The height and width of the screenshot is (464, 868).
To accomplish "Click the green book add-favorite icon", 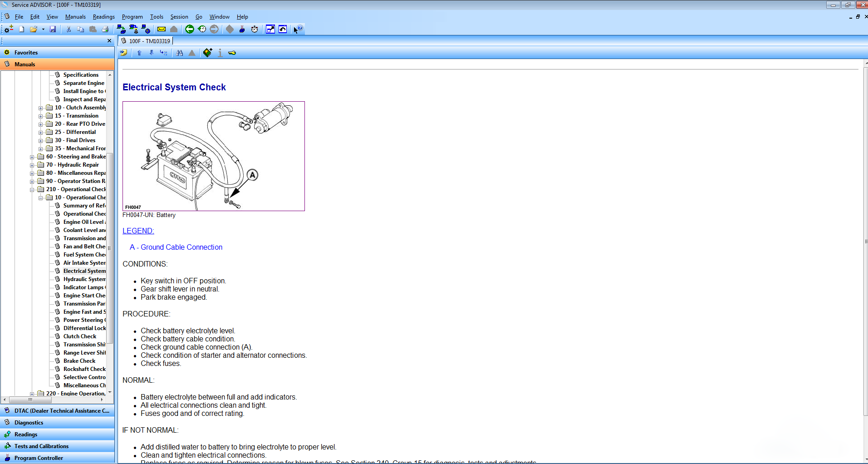I will pos(207,53).
